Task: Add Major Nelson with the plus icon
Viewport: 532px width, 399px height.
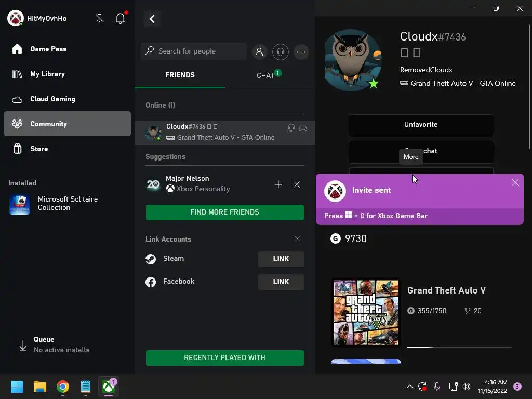Action: 278,184
